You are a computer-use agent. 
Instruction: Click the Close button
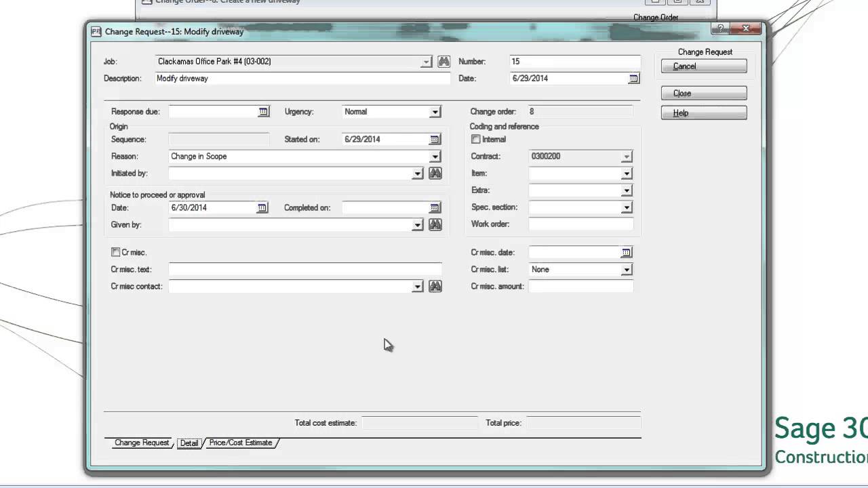tap(704, 94)
